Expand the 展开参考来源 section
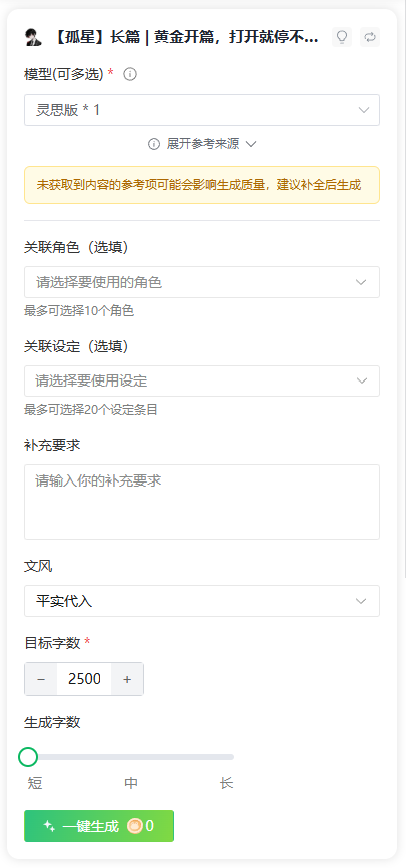The height and width of the screenshot is (868, 406). (x=202, y=144)
